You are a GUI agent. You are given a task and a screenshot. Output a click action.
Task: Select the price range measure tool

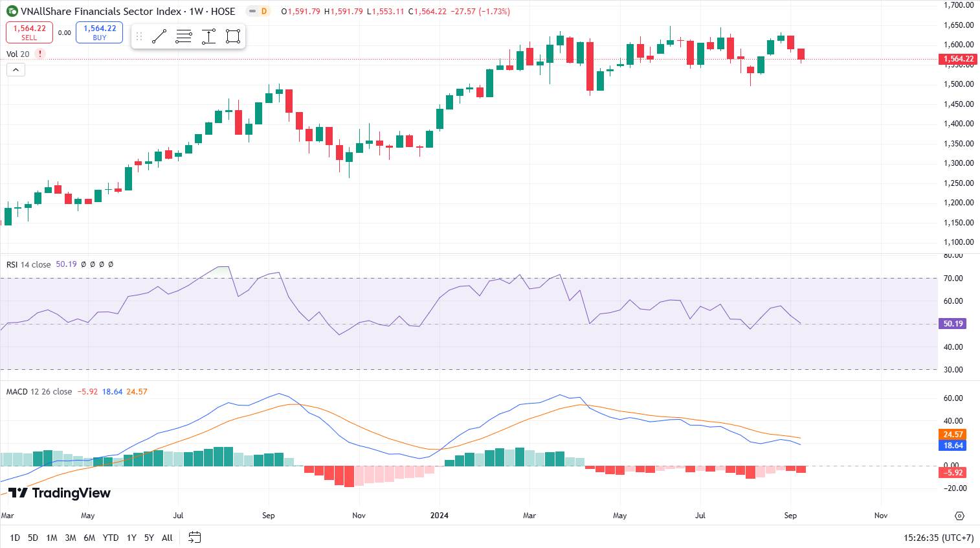[208, 36]
